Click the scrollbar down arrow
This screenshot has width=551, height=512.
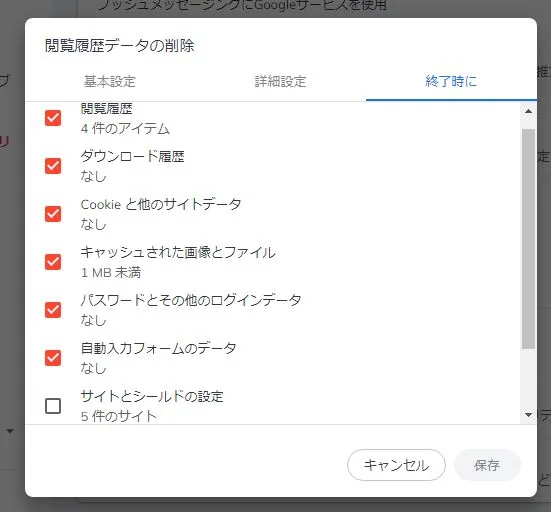click(x=528, y=415)
